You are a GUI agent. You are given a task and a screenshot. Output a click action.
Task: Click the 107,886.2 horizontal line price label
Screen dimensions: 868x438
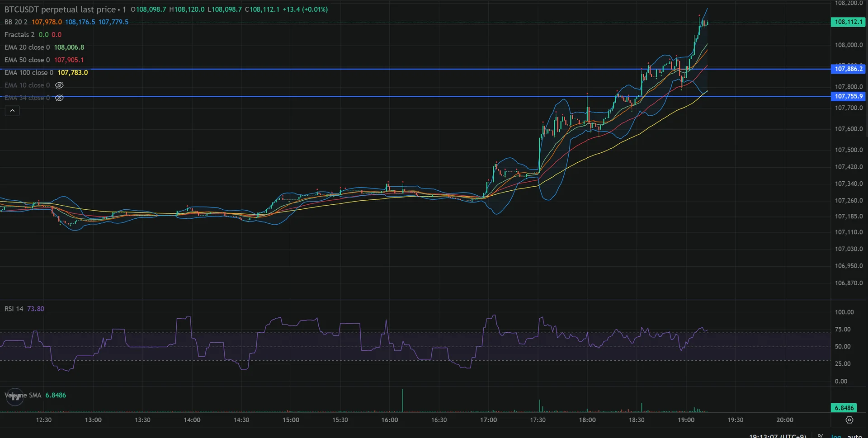coord(849,69)
